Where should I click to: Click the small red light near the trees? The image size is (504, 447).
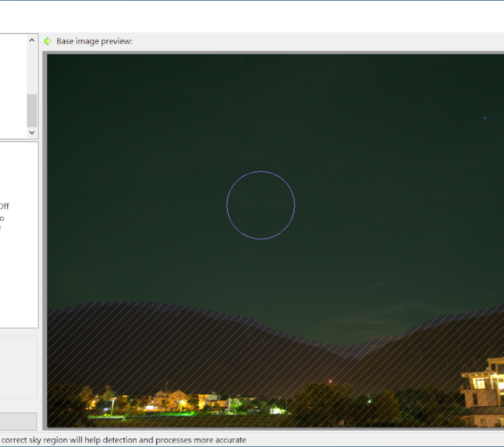[331, 382]
